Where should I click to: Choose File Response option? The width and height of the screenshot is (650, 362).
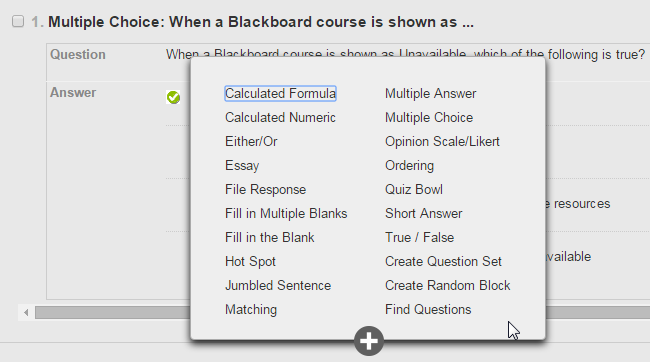coord(265,190)
